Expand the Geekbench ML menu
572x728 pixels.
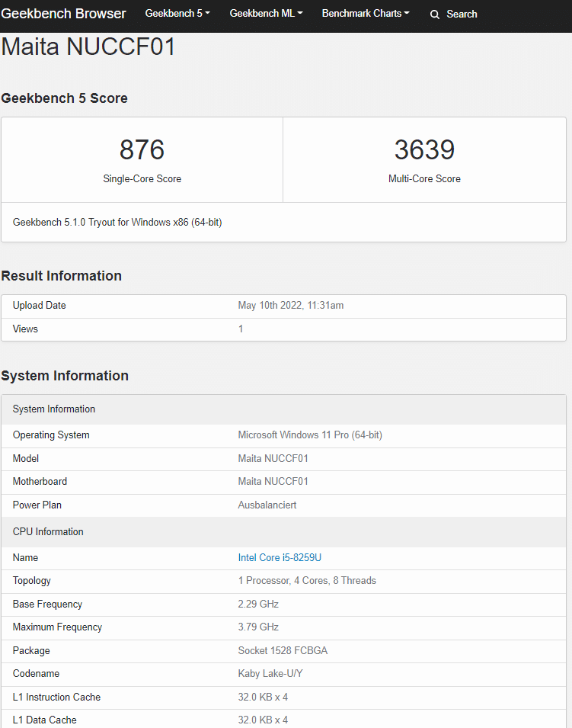266,14
